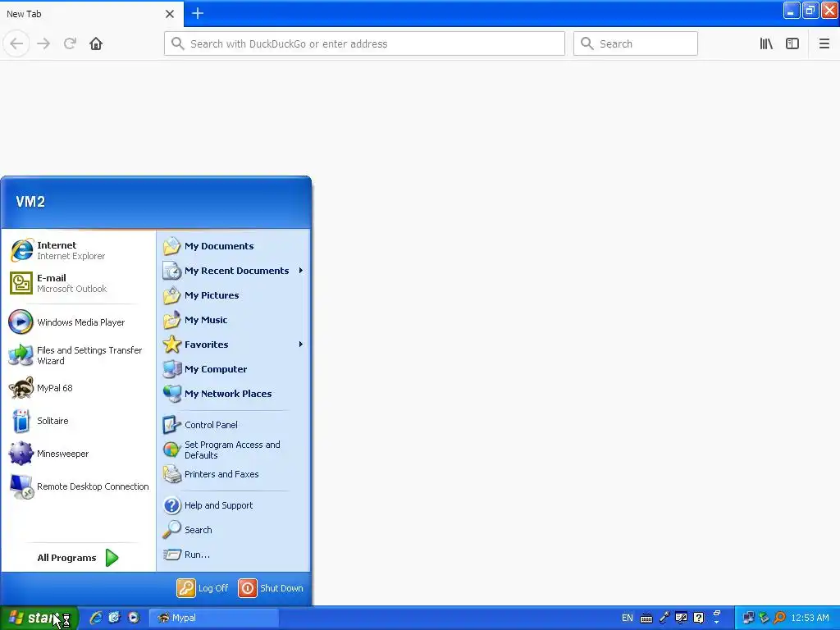Expand Favorites submenu
The width and height of the screenshot is (840, 630).
(x=233, y=345)
